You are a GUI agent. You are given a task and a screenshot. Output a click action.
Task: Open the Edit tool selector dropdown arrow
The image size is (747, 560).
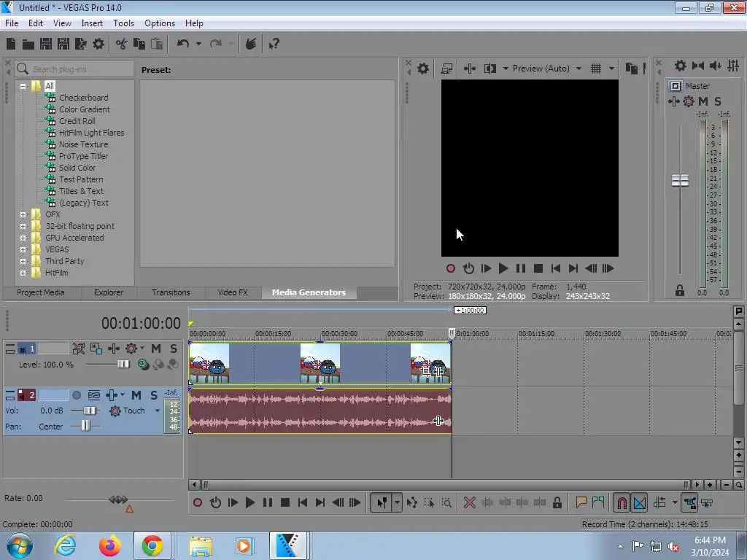(x=397, y=502)
